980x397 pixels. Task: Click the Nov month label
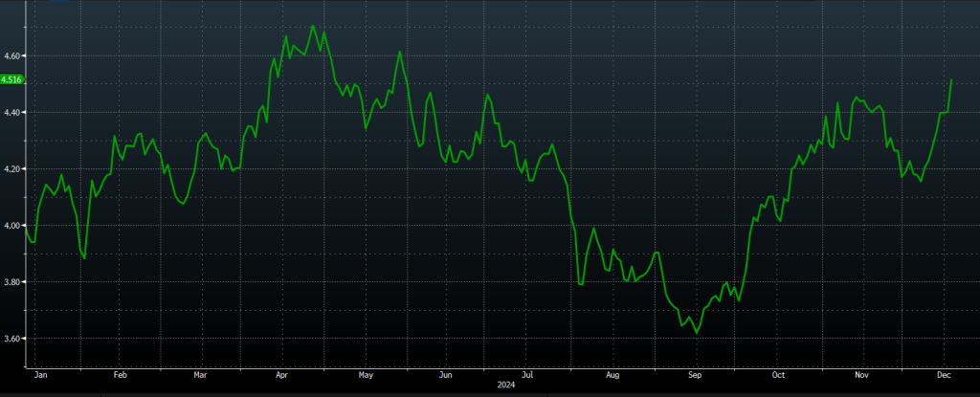coord(862,375)
